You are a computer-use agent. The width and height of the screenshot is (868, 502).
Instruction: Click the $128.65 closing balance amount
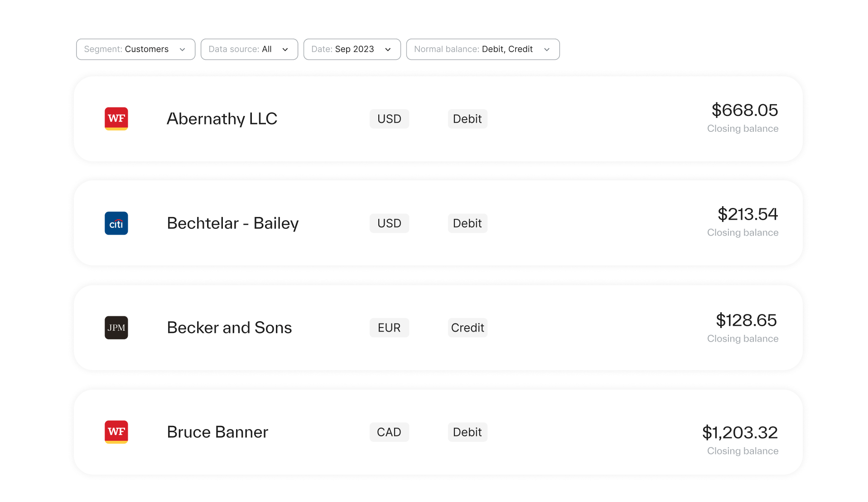pos(746,320)
